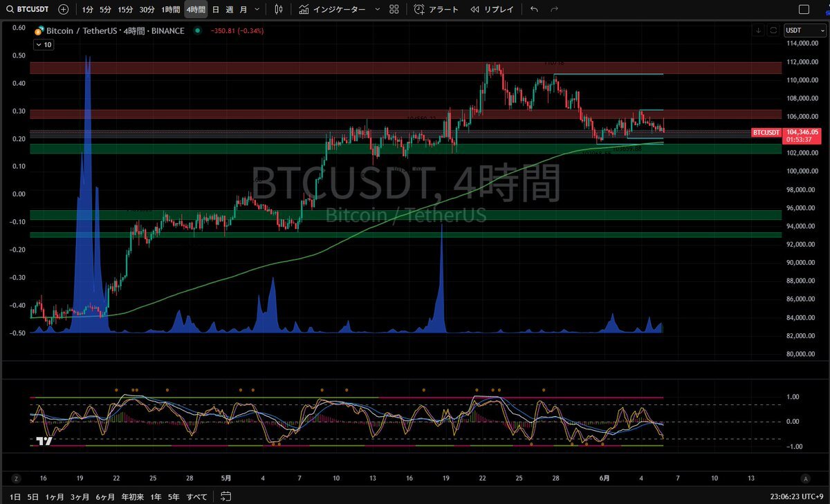Screen dimensions: 830x504
Task: Click the A auto-scale toggle button
Action: pos(805,478)
